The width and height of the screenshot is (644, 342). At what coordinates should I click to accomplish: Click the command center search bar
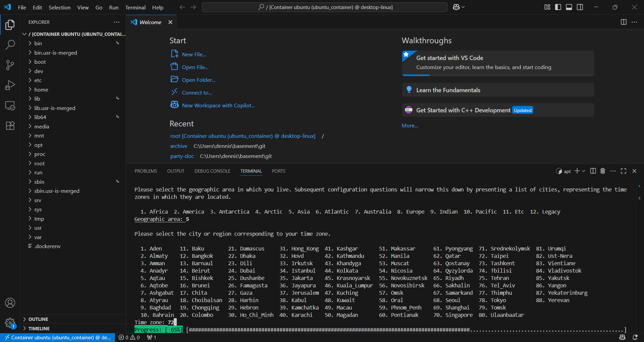click(324, 7)
